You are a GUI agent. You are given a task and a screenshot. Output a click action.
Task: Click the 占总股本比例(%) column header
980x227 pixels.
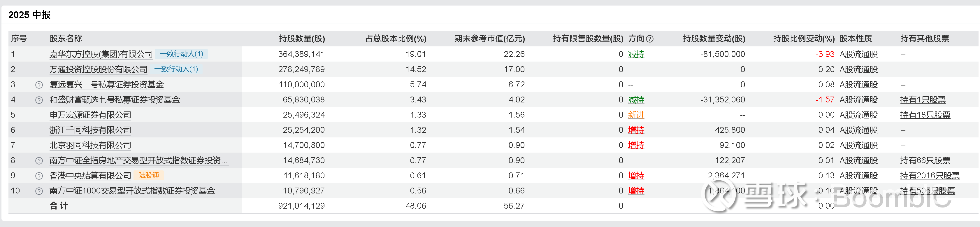coord(396,39)
